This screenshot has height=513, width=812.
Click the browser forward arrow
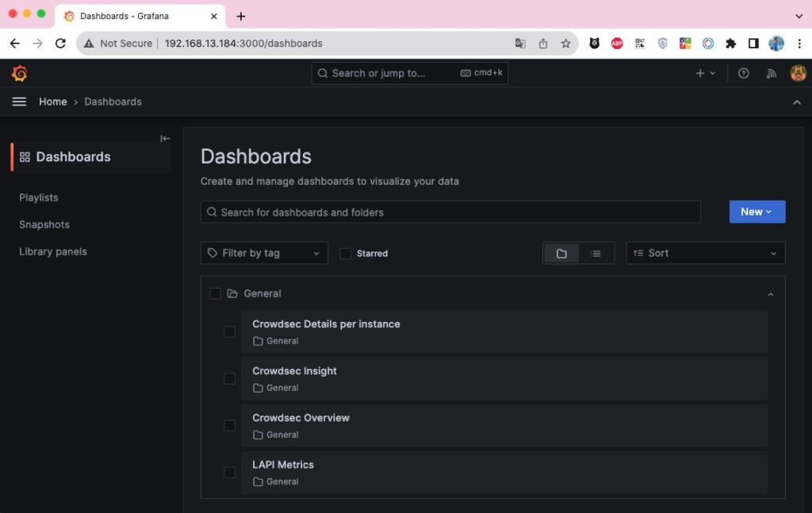pos(38,44)
